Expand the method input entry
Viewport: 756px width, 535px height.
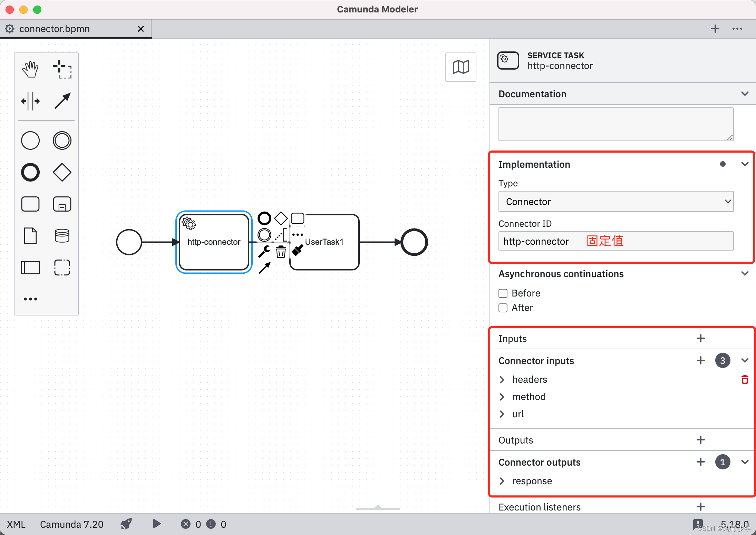point(502,397)
